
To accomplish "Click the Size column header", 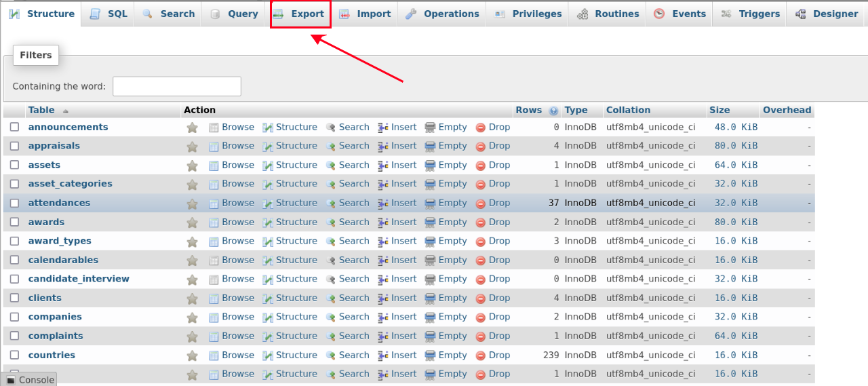I will pyautogui.click(x=719, y=110).
